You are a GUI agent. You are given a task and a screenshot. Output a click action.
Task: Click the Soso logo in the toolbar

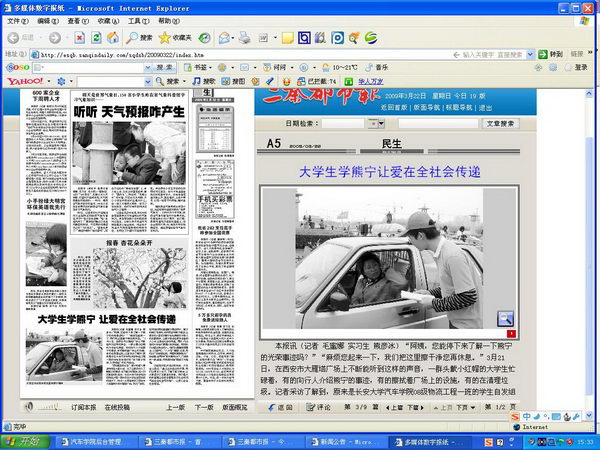(18, 67)
